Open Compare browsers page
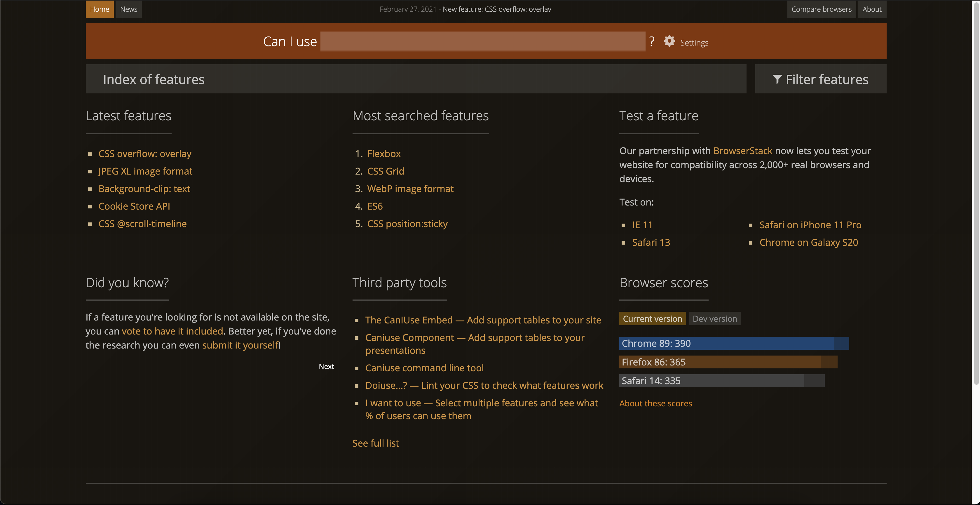Viewport: 980px width, 505px height. [x=821, y=9]
